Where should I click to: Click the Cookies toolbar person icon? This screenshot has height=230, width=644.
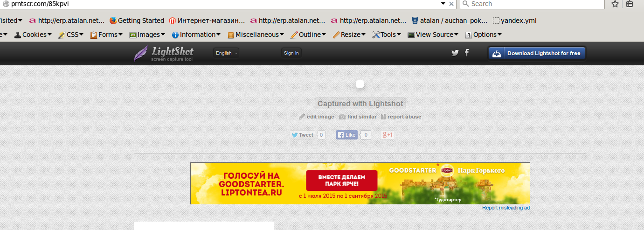(18, 35)
